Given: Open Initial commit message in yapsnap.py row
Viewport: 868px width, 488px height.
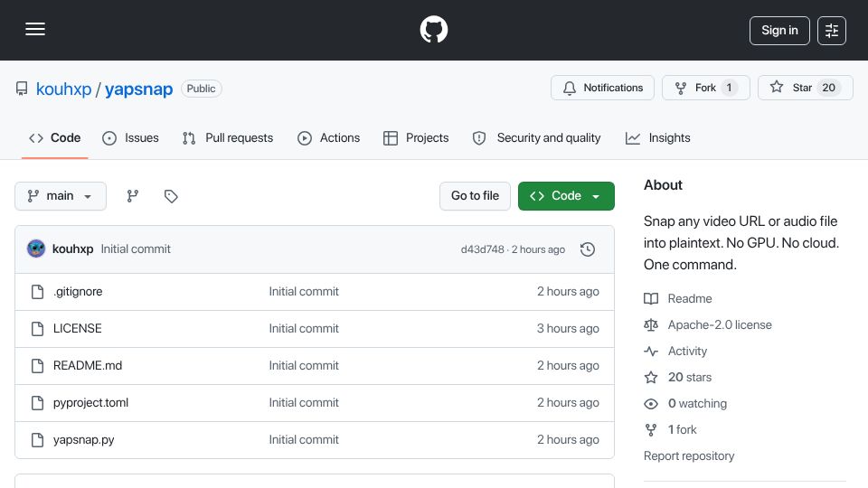Looking at the screenshot, I should [304, 440].
